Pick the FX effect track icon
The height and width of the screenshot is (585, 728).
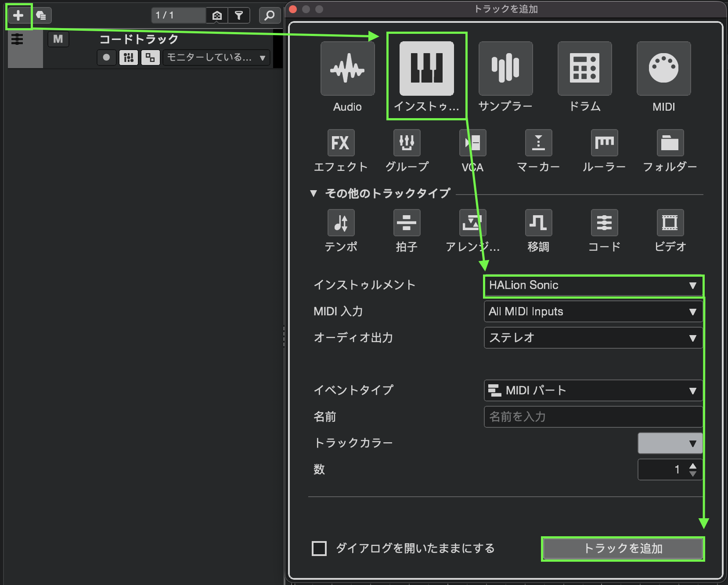341,143
